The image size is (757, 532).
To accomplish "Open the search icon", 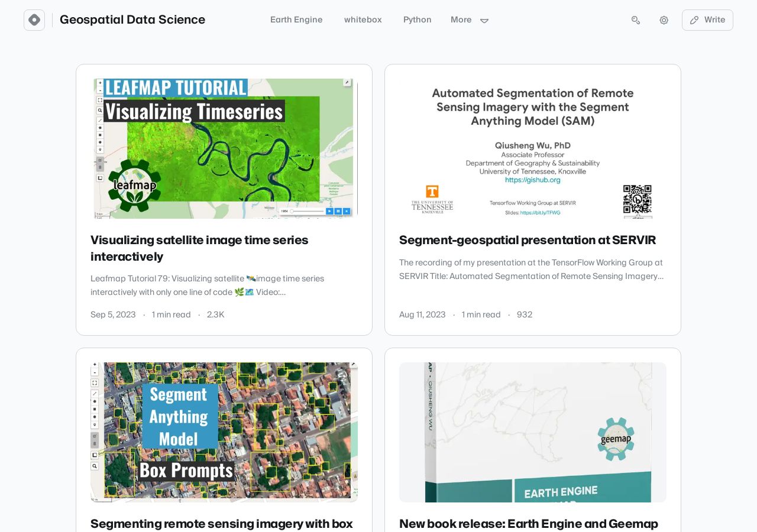I will pyautogui.click(x=636, y=20).
